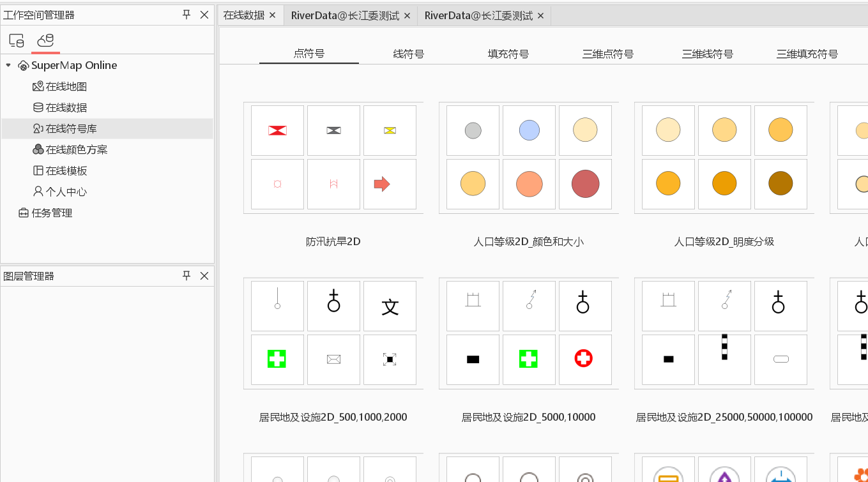
Task: Switch to the 线符号 tab
Action: (408, 54)
